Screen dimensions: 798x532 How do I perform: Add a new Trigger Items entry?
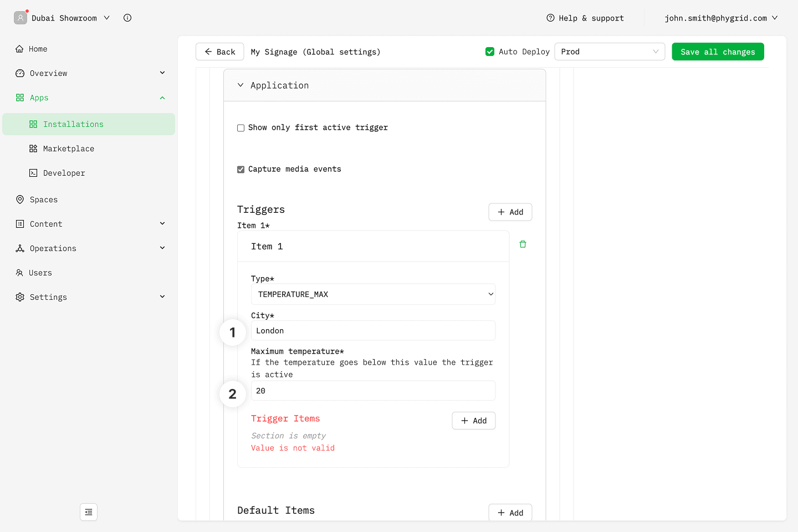473,421
